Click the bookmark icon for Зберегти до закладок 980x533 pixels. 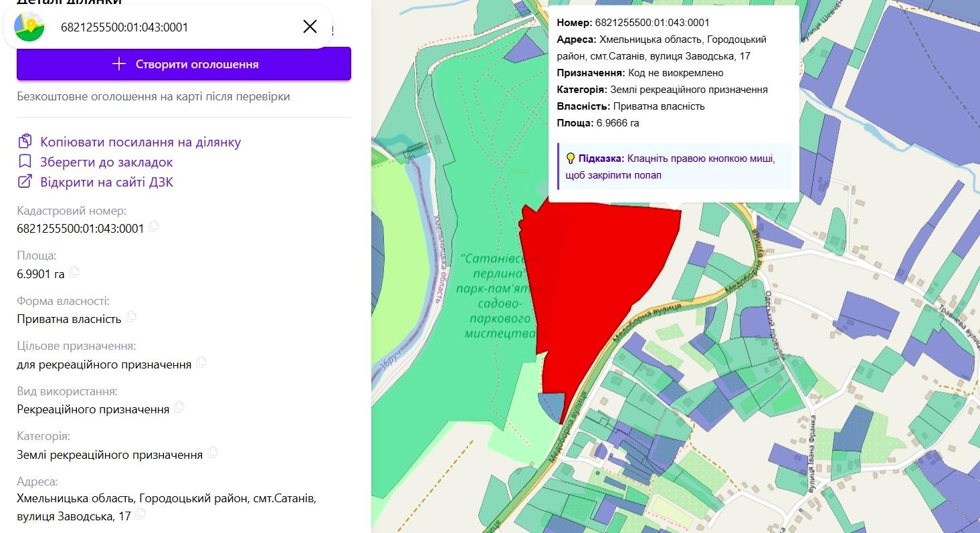25,162
